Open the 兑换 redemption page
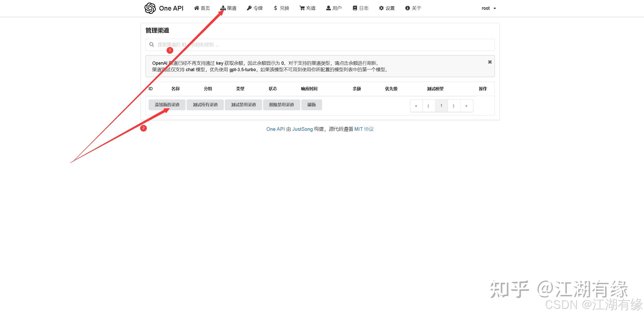 [x=282, y=8]
